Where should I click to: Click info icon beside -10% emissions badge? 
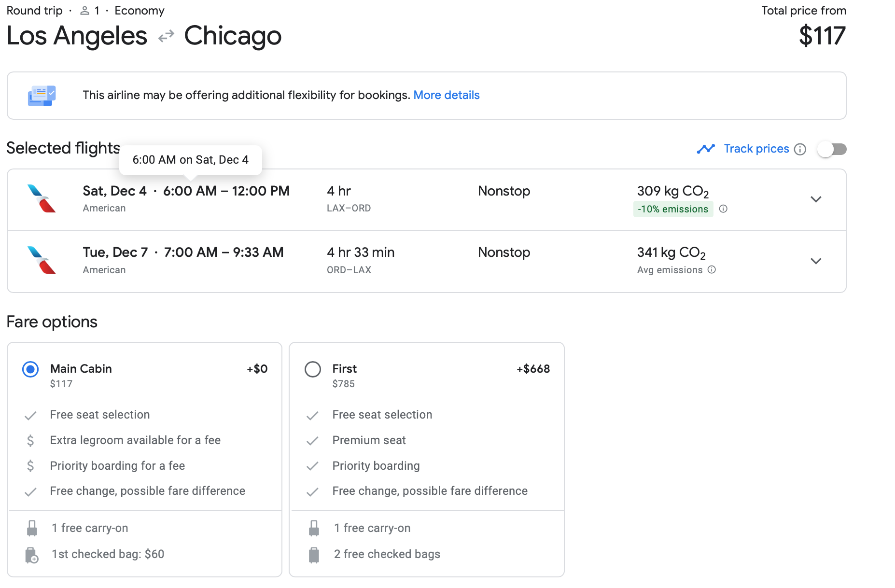click(x=723, y=209)
